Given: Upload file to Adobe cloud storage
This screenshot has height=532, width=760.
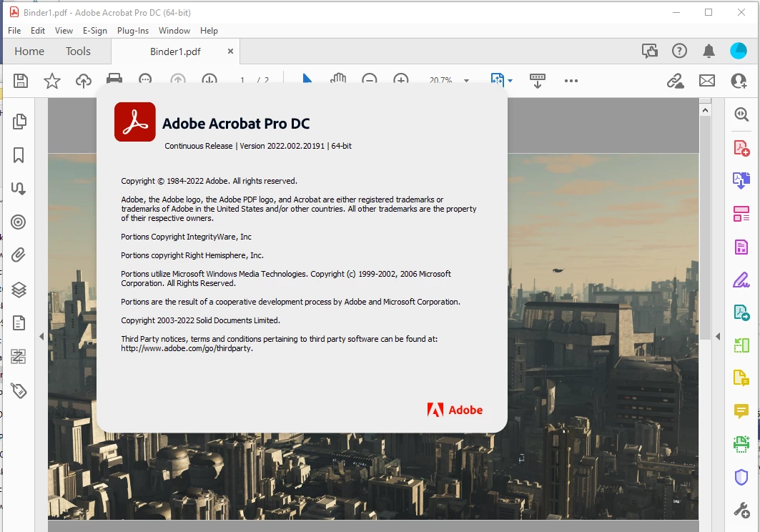Looking at the screenshot, I should [x=84, y=81].
